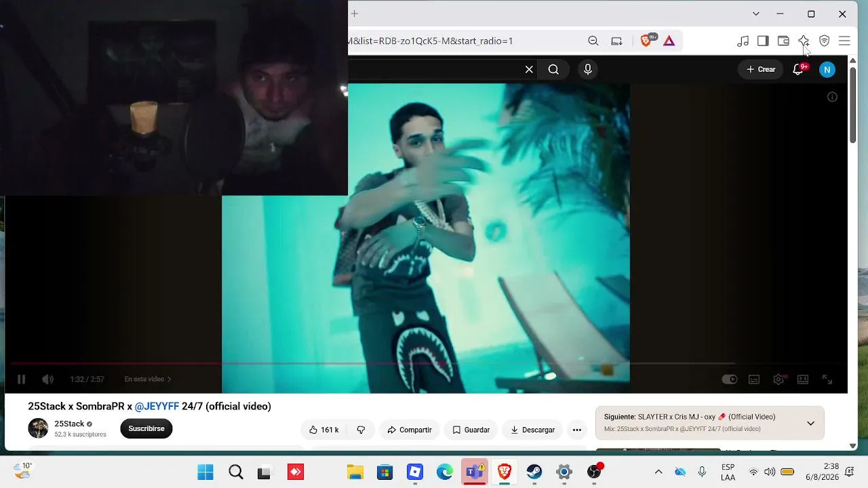Pause the YouTube video

[x=21, y=380]
